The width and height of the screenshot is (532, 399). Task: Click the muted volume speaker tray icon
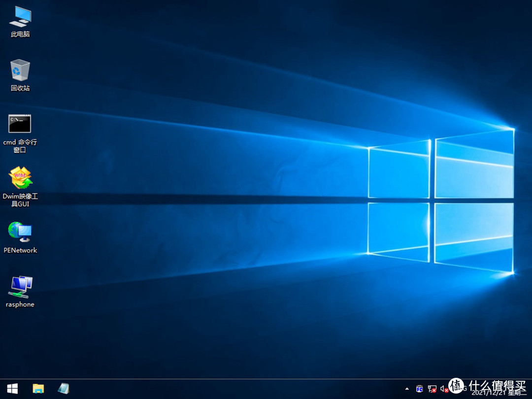(x=444, y=389)
